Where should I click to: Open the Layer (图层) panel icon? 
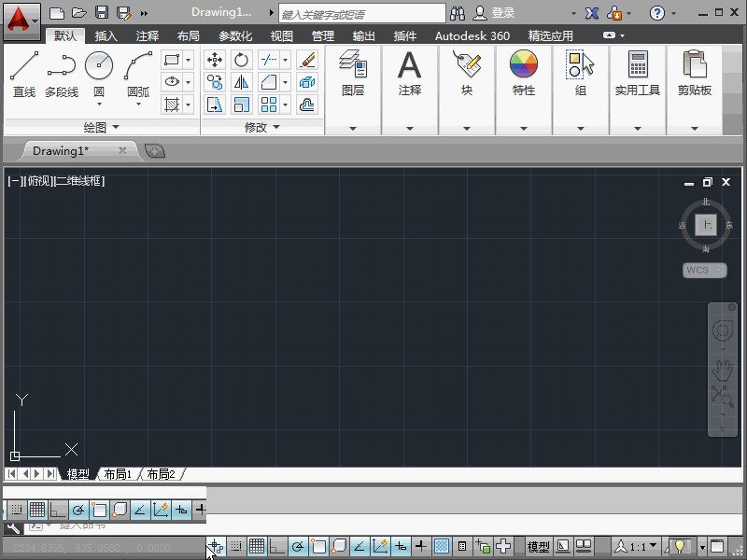point(353,73)
